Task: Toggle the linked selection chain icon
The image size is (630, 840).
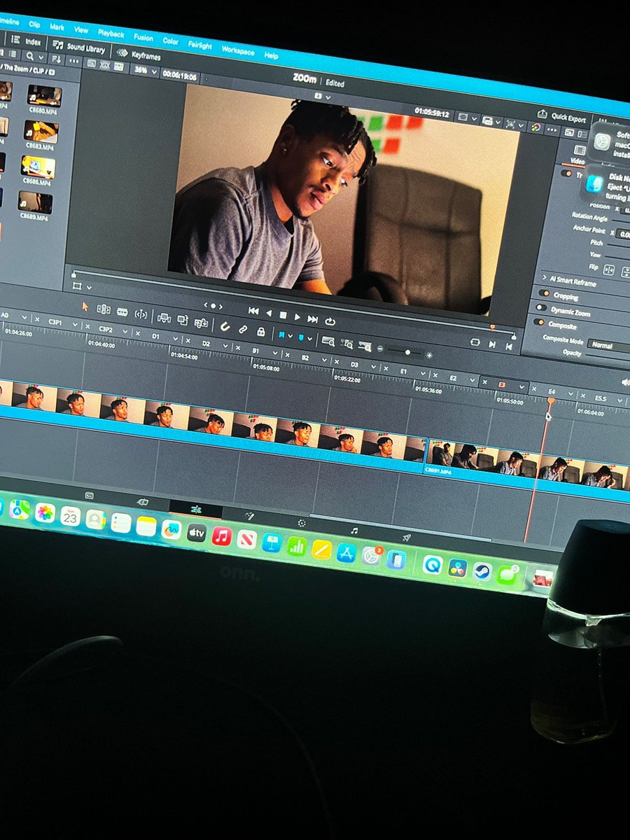Action: coord(242,328)
